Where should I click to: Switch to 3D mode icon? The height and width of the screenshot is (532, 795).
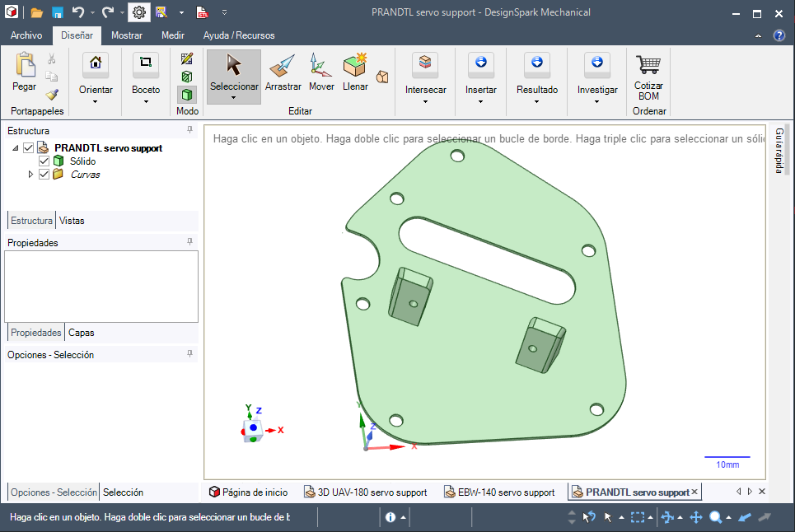[x=187, y=95]
